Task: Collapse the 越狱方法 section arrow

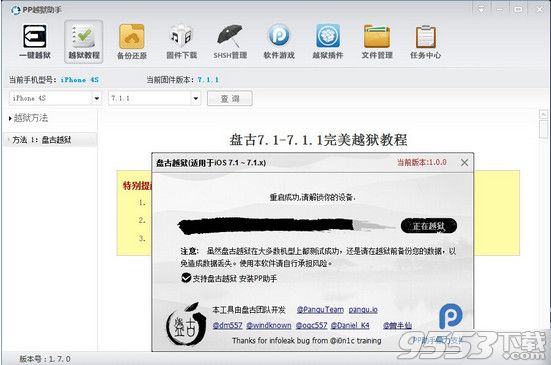Action: (x=10, y=118)
